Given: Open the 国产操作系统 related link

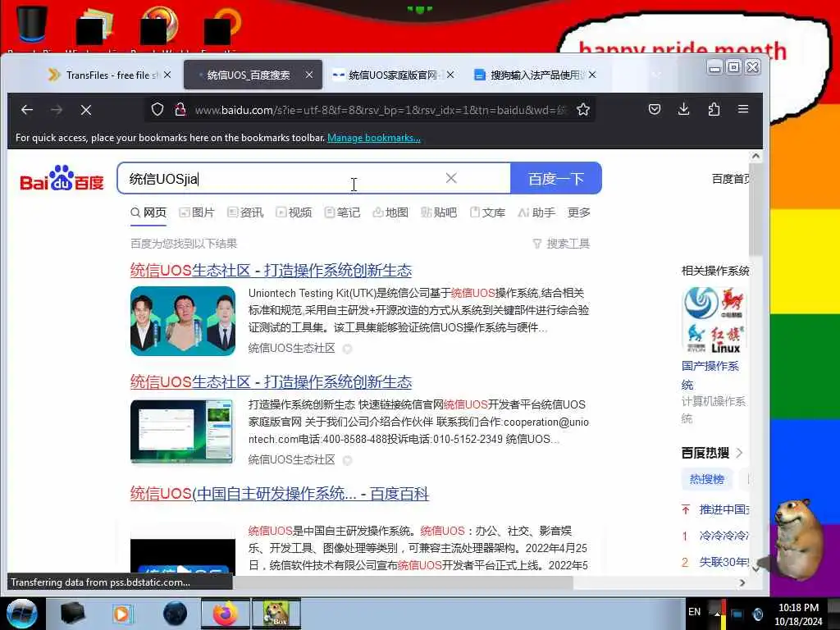Looking at the screenshot, I should [710, 375].
